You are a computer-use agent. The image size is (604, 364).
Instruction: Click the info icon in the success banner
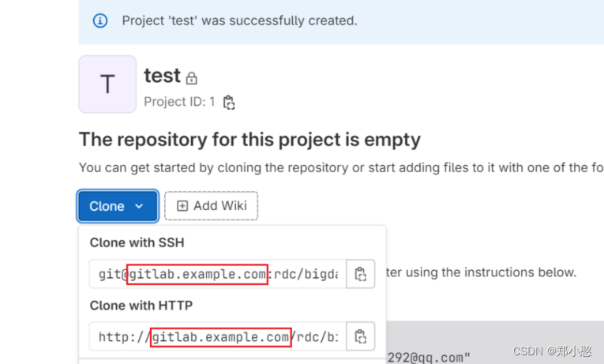point(100,21)
